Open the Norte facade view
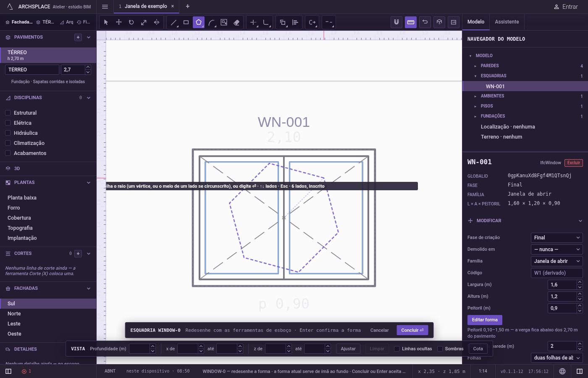Screen dimensions: 588x378 tap(48, 314)
